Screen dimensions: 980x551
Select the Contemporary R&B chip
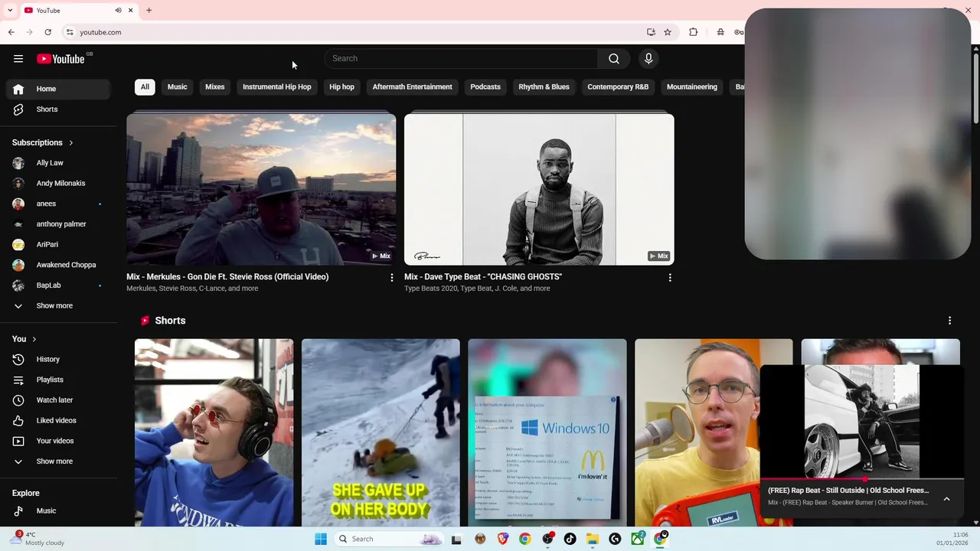tap(618, 87)
